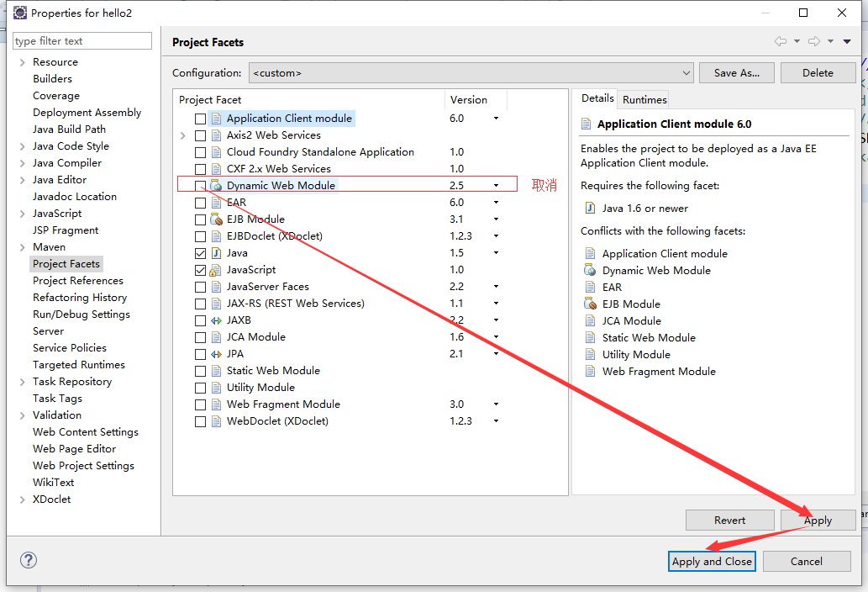The height and width of the screenshot is (592, 868).
Task: Click the Apply and Close button
Action: 712,562
